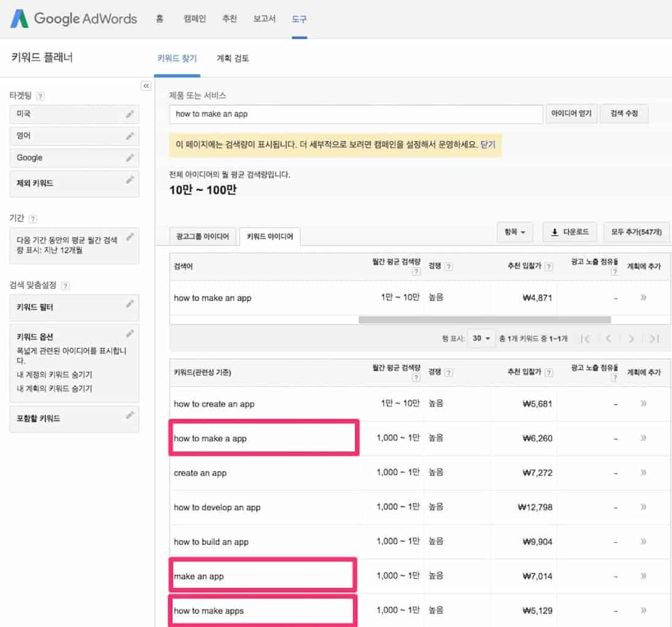Go to the last results page
The image size is (672, 627).
pyautogui.click(x=654, y=339)
